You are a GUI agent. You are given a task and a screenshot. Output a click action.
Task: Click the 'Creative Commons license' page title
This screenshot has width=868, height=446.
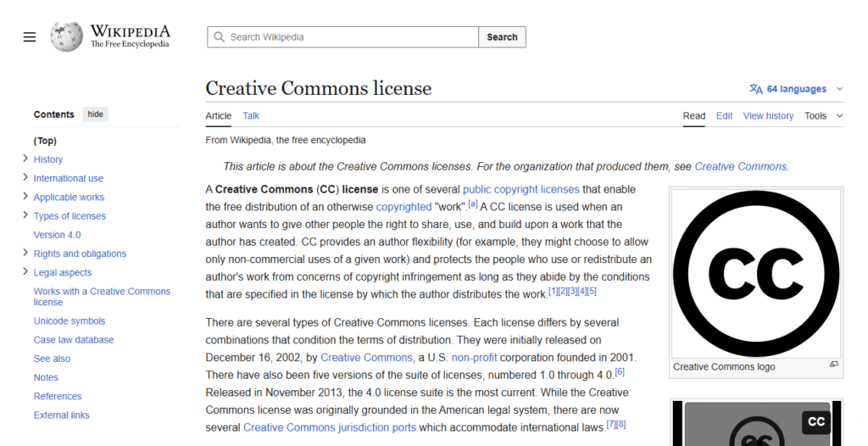pyautogui.click(x=319, y=88)
